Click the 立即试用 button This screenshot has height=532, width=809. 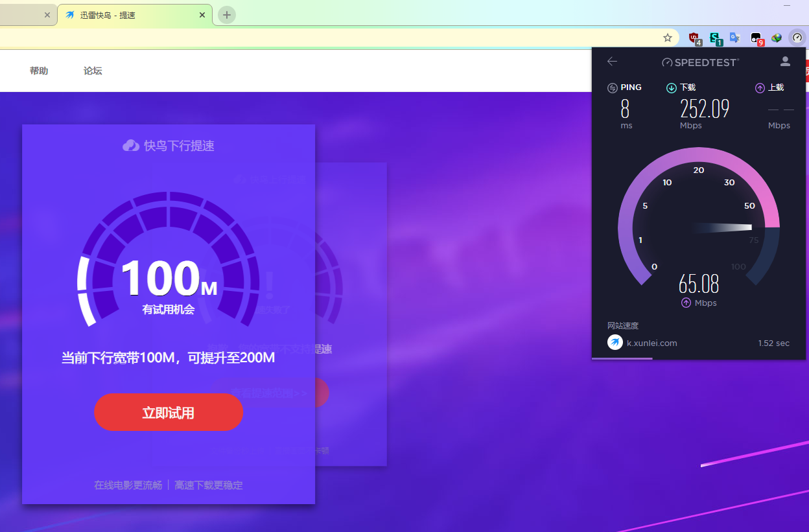[x=169, y=413]
